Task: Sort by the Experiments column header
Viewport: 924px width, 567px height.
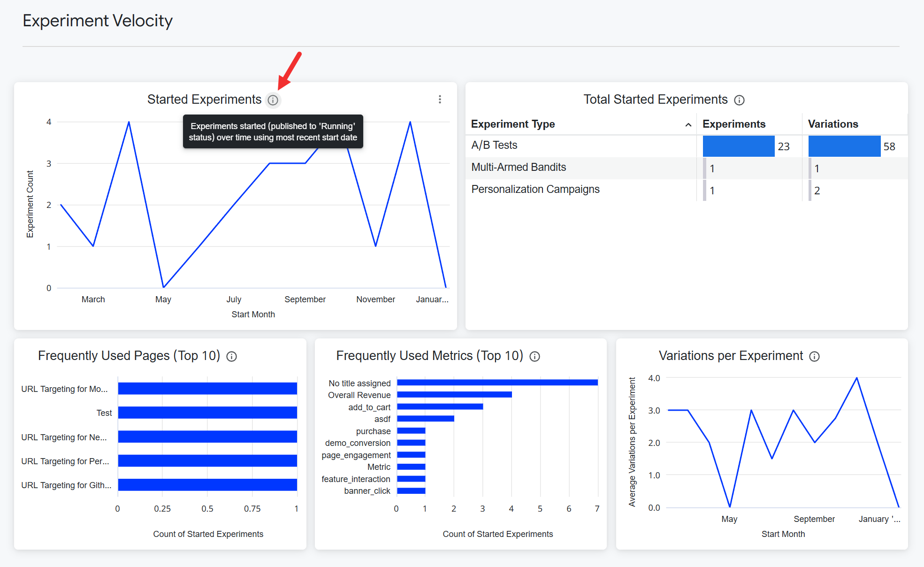Action: pos(733,124)
